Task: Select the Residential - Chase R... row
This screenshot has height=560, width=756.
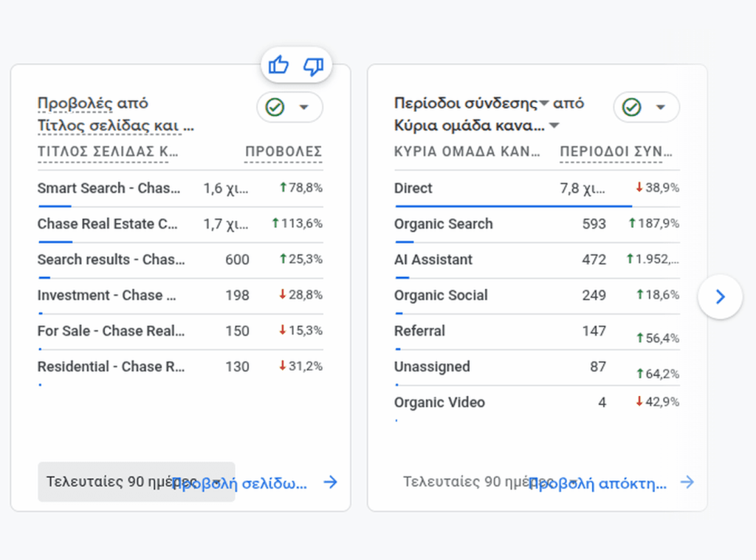Action: [180, 367]
